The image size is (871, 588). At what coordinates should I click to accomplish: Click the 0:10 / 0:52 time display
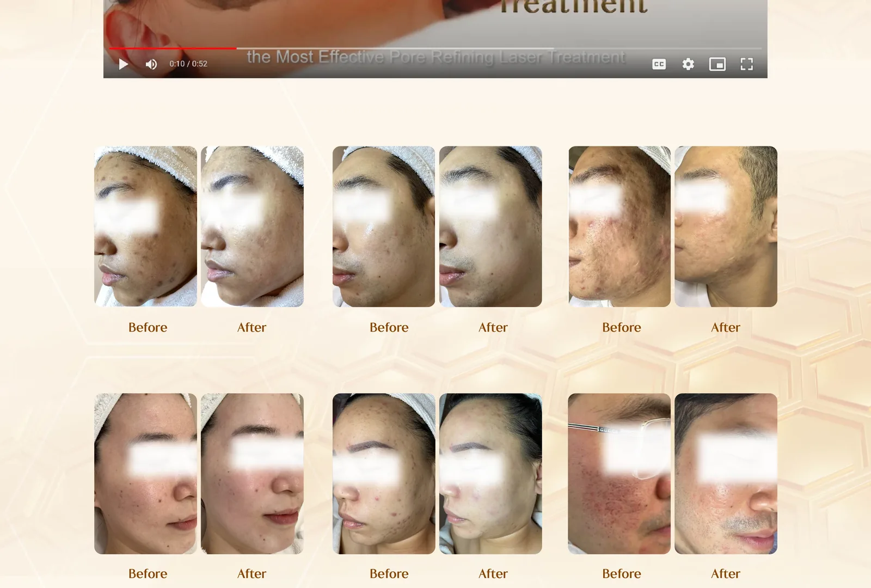(x=188, y=64)
